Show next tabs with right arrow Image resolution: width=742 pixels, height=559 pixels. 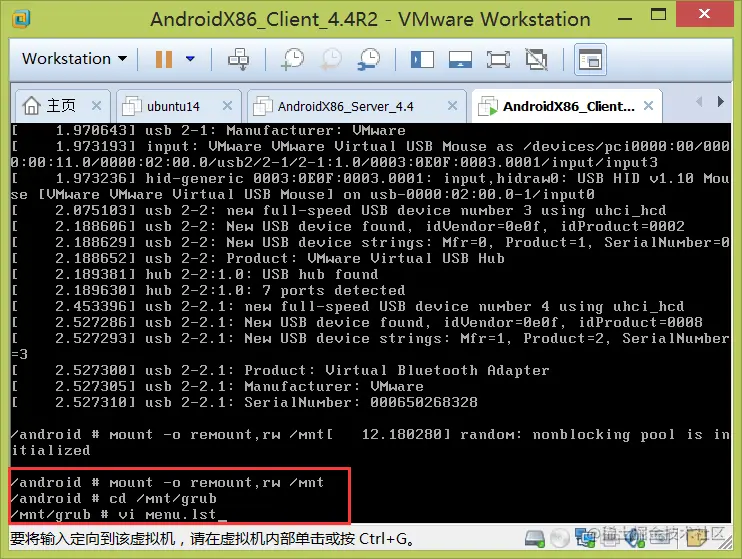click(720, 101)
